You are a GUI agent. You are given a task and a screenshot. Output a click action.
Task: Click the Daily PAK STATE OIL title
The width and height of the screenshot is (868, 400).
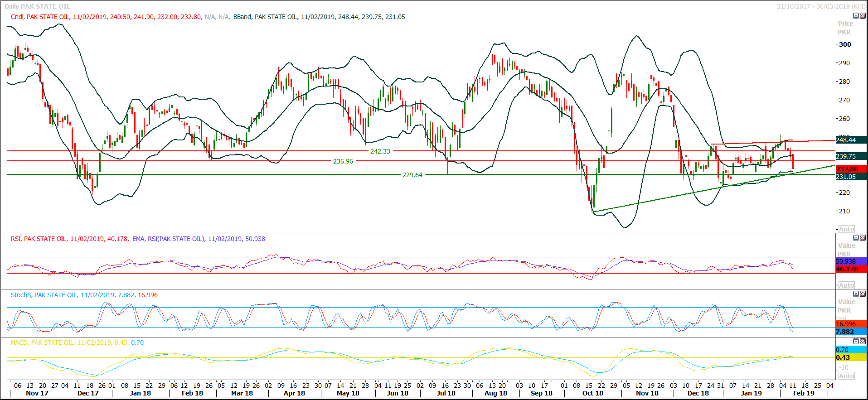tap(37, 6)
